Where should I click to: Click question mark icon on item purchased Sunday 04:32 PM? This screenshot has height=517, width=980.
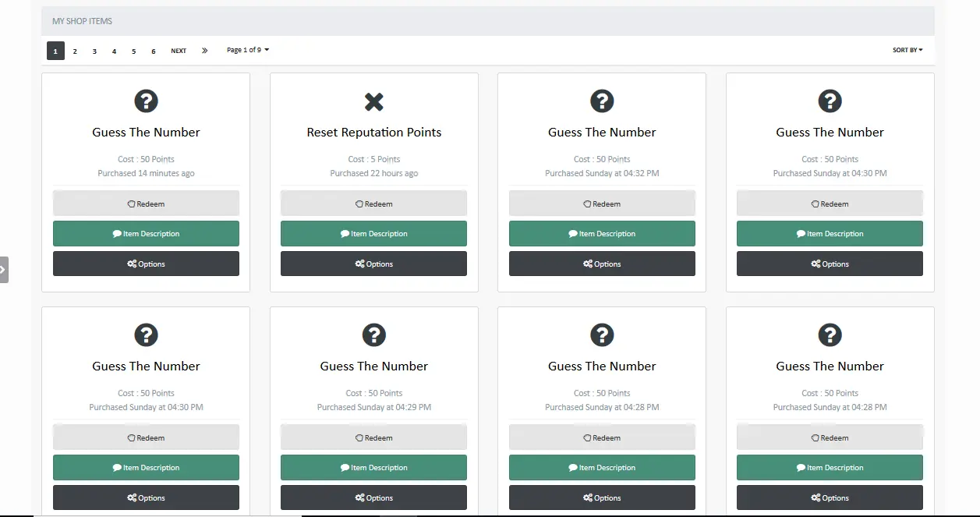(x=602, y=101)
